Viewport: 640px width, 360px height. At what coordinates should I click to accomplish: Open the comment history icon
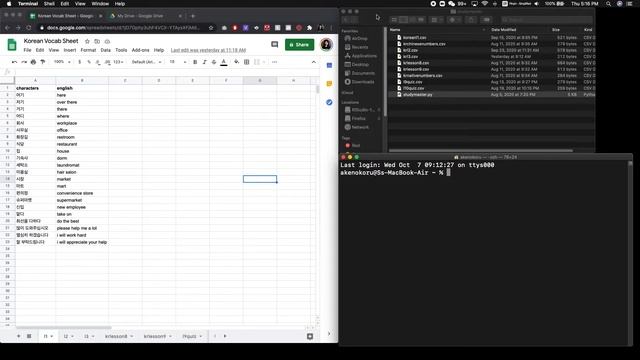click(x=275, y=44)
